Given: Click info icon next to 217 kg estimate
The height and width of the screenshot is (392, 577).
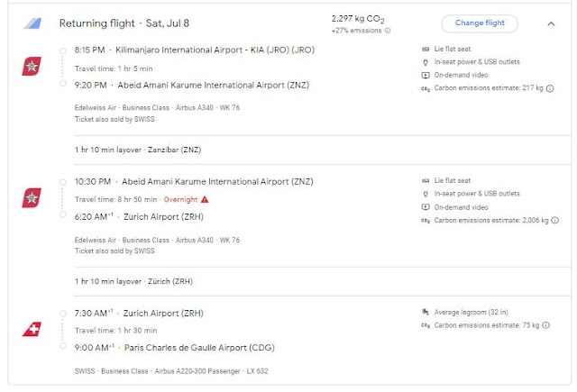Looking at the screenshot, I should 554,89.
